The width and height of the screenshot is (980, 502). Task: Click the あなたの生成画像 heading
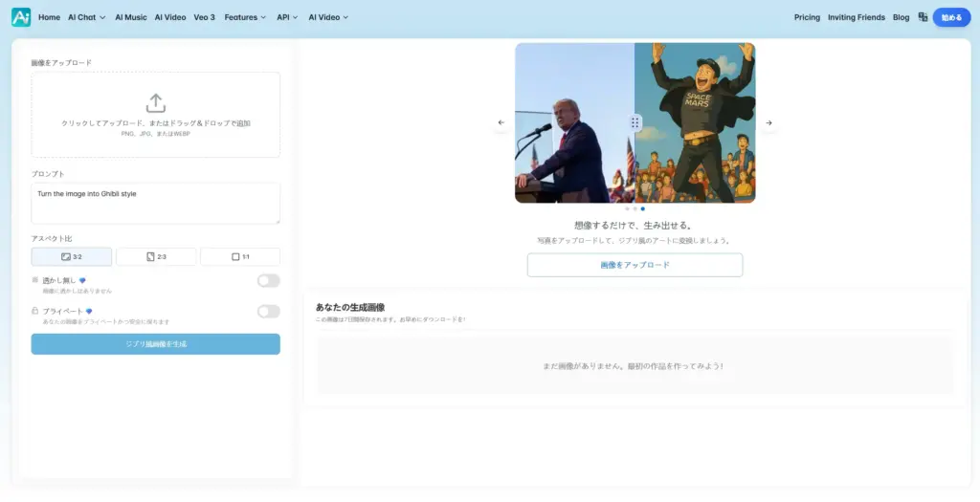350,307
